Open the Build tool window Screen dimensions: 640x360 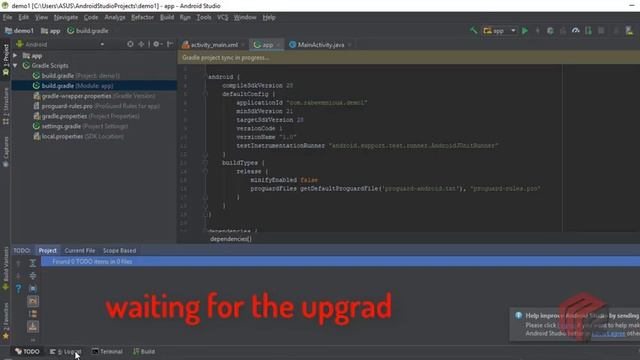click(x=144, y=351)
